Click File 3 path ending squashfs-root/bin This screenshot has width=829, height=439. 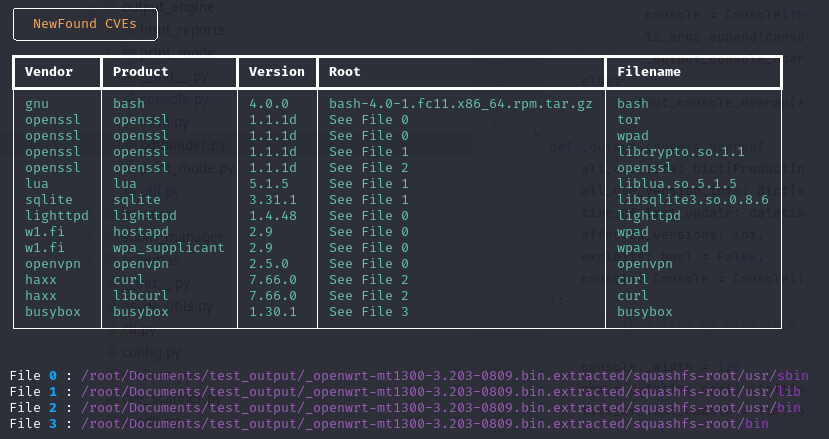click(x=425, y=424)
